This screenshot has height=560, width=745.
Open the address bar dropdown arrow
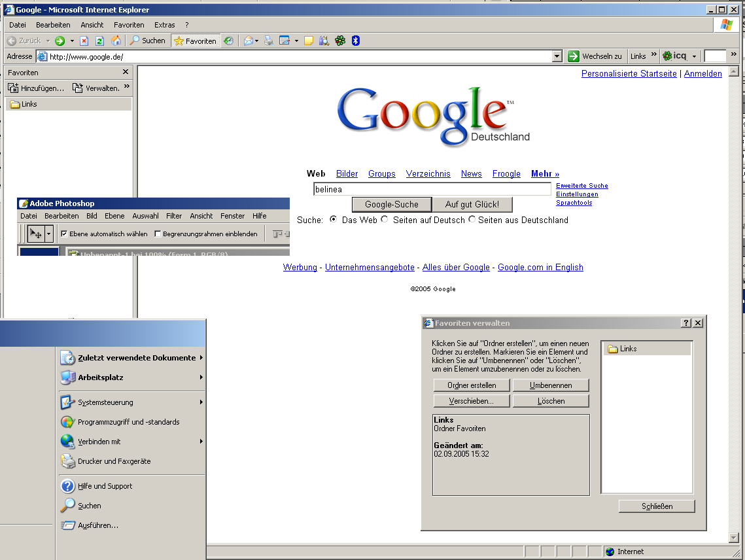pyautogui.click(x=557, y=56)
